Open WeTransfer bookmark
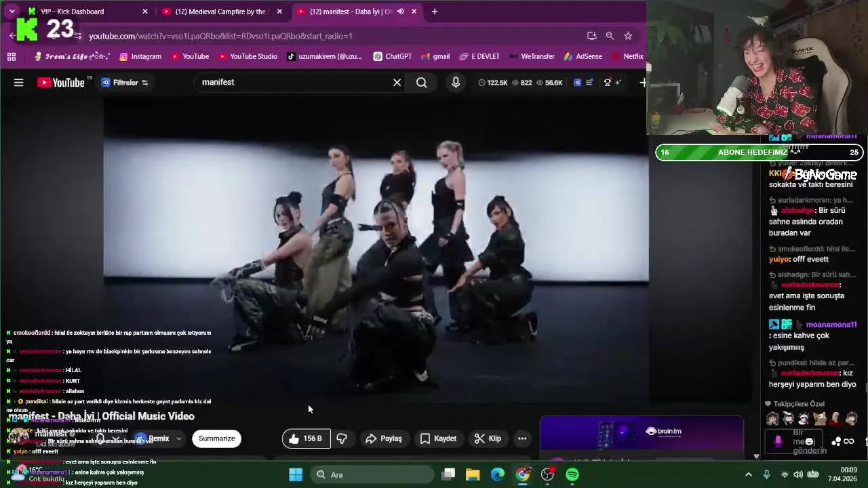Screen dimensions: 868x488 (531, 56)
